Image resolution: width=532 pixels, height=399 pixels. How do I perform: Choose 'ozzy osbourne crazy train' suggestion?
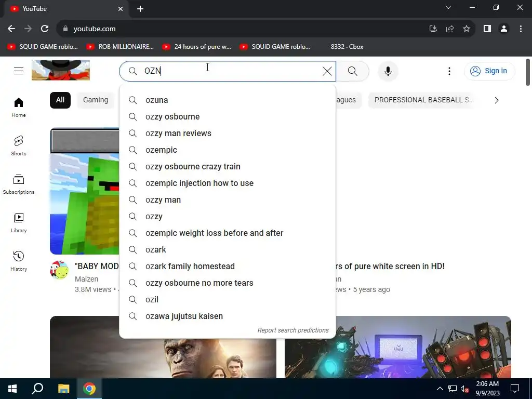tap(228, 167)
